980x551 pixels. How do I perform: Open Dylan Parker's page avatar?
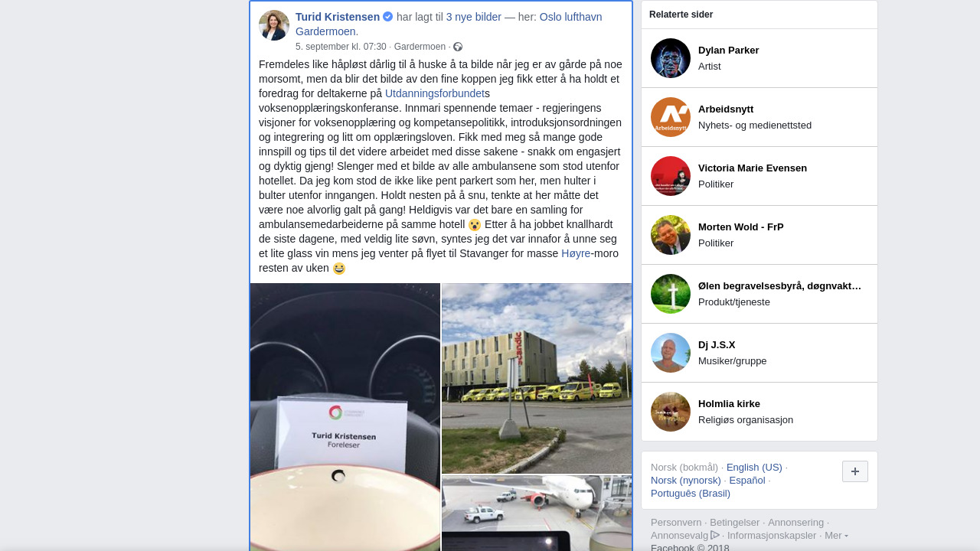tap(671, 58)
